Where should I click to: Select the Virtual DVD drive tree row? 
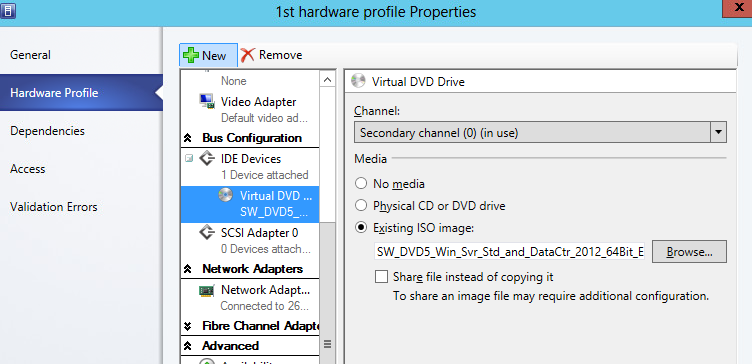pos(250,204)
